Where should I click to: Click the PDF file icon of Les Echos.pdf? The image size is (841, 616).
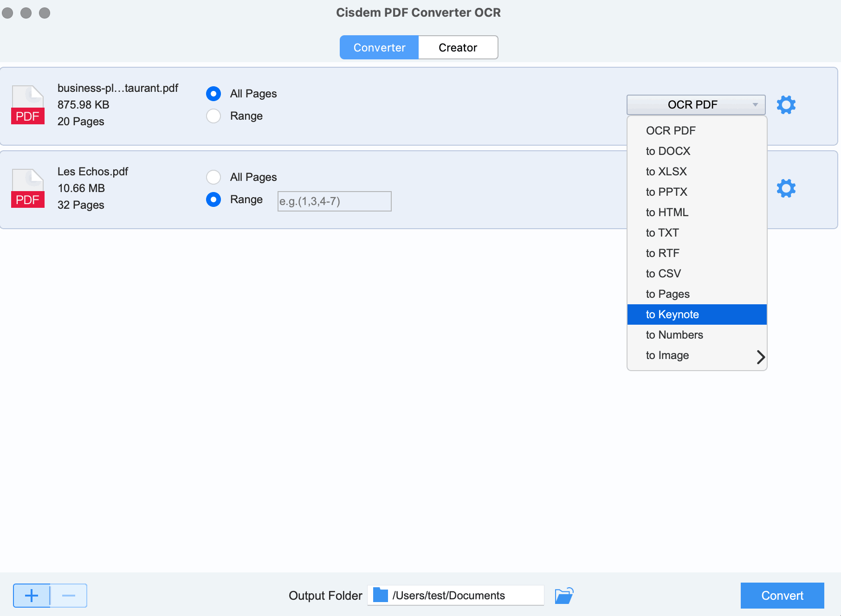pos(28,188)
